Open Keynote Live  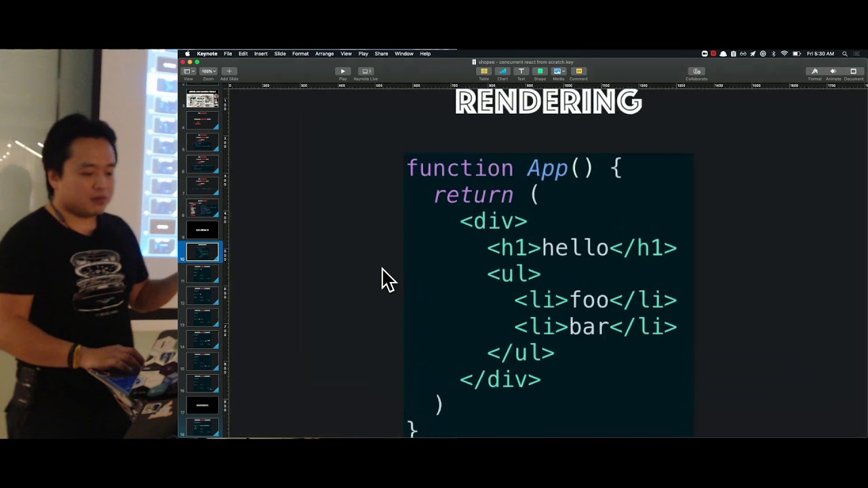366,71
